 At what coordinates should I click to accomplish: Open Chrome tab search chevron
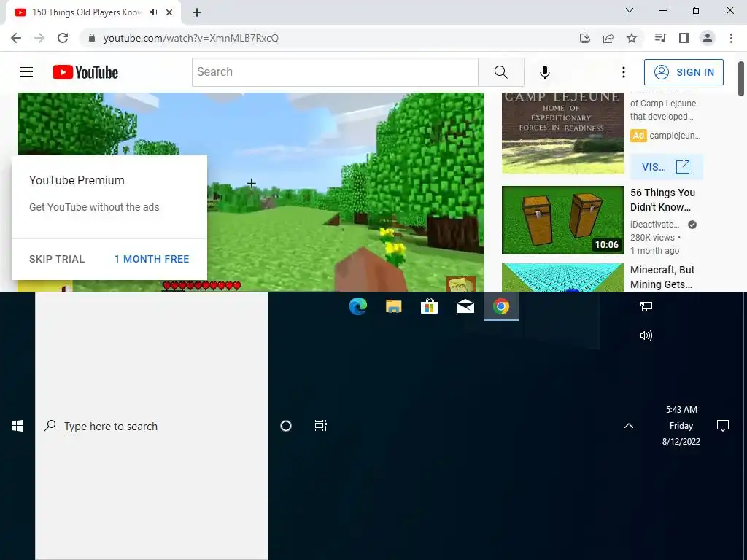coord(630,10)
